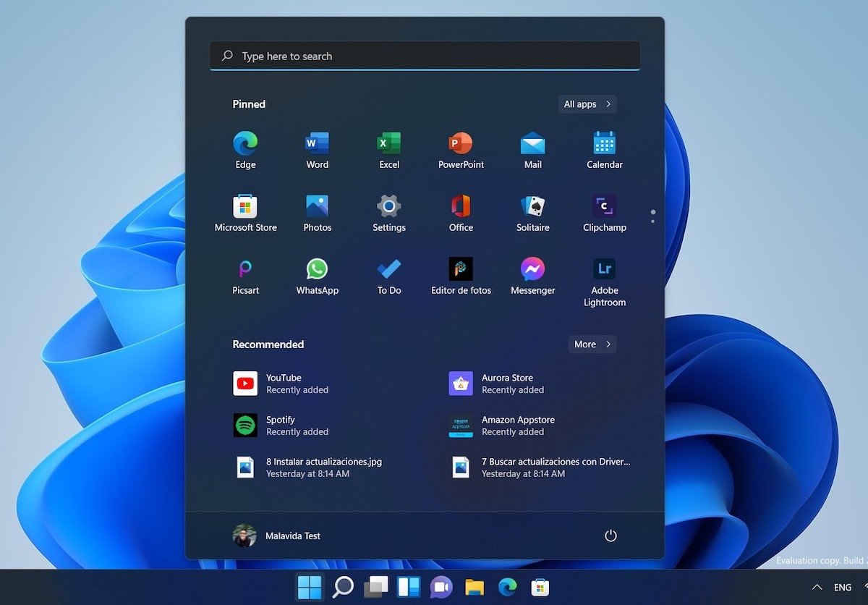Open the Mail app

coord(533,150)
